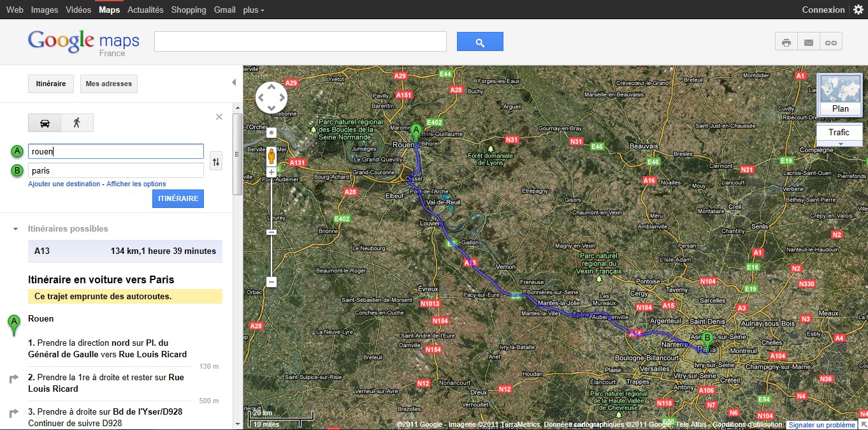Screen dimensions: 868x430
Task: Click the Maps item in top bar
Action: pos(110,10)
